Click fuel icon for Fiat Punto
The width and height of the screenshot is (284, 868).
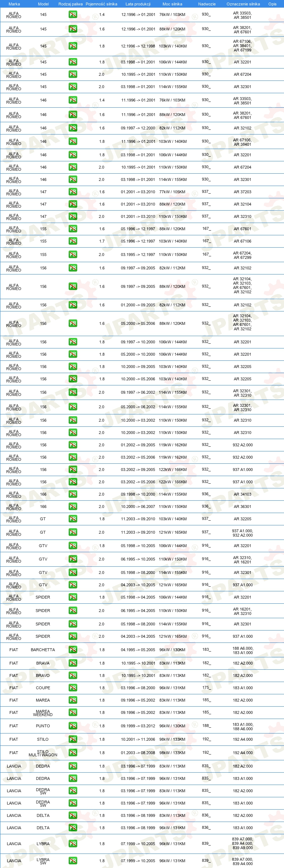(x=73, y=726)
